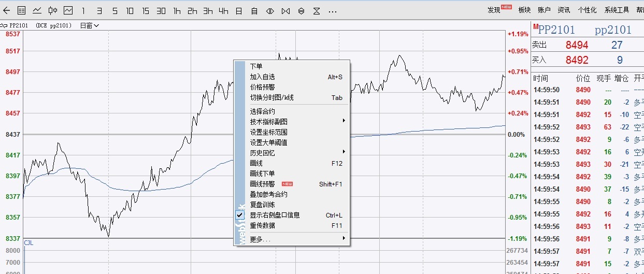Select the 1h period button
Viewport: 644px width, 274px height.
coord(177,10)
